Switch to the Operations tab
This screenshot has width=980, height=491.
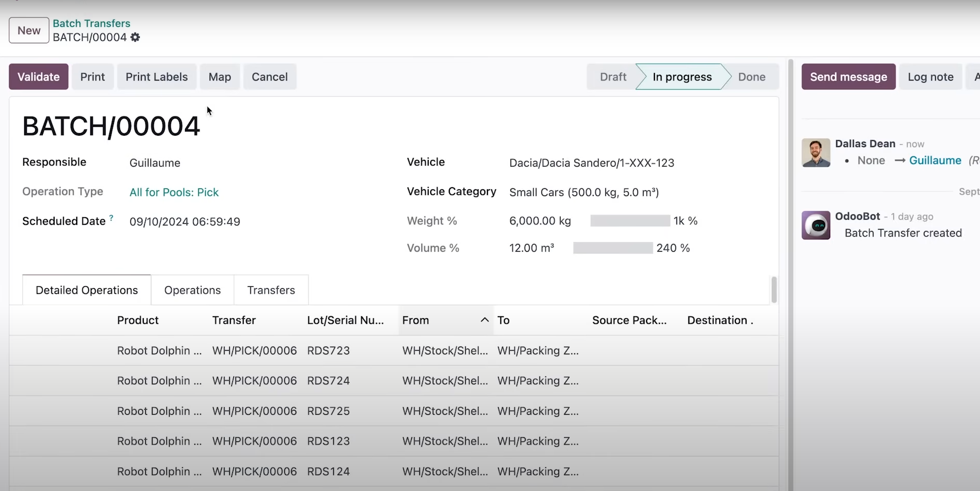tap(193, 290)
